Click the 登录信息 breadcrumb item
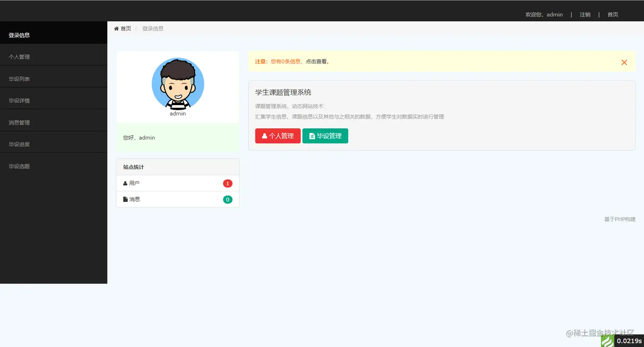Image resolution: width=644 pixels, height=347 pixels. pyautogui.click(x=153, y=28)
